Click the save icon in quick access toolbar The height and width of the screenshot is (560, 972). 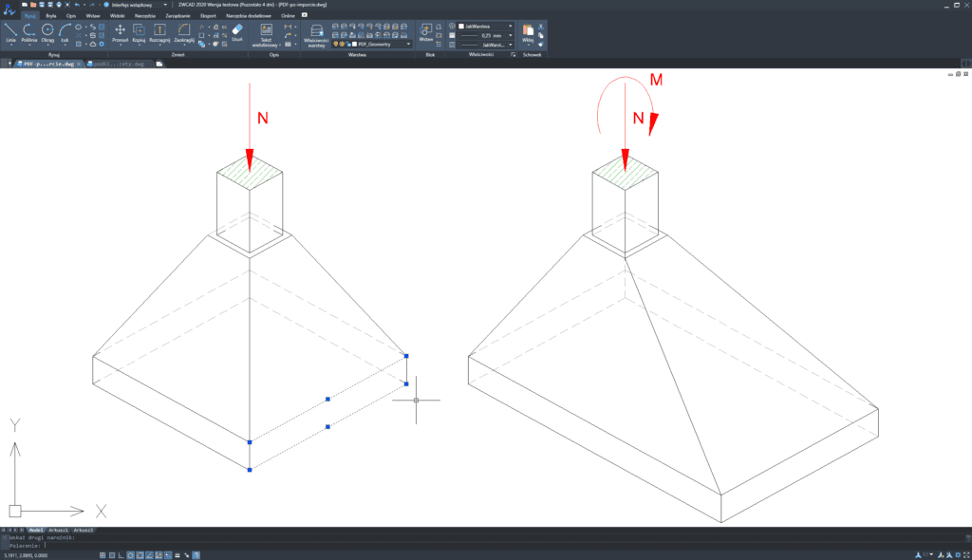pos(42,5)
